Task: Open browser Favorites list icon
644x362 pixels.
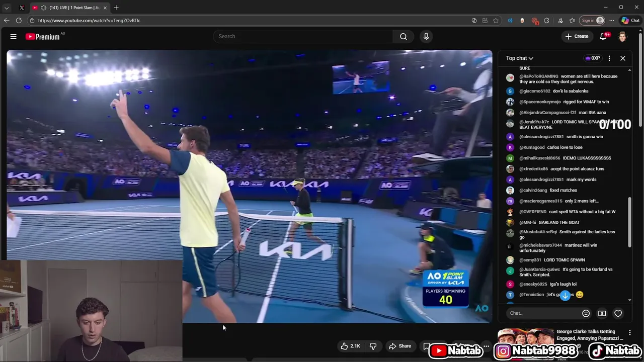Action: (x=572, y=21)
